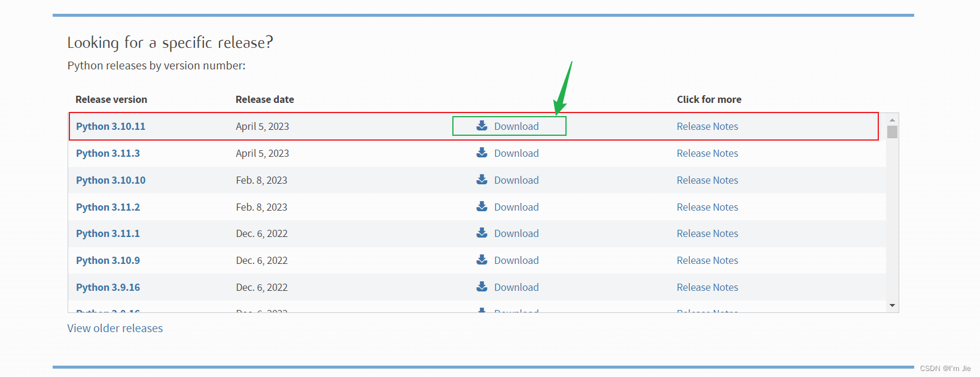The image size is (980, 377).
Task: Click Download text for Python 3.11.1
Action: [516, 233]
